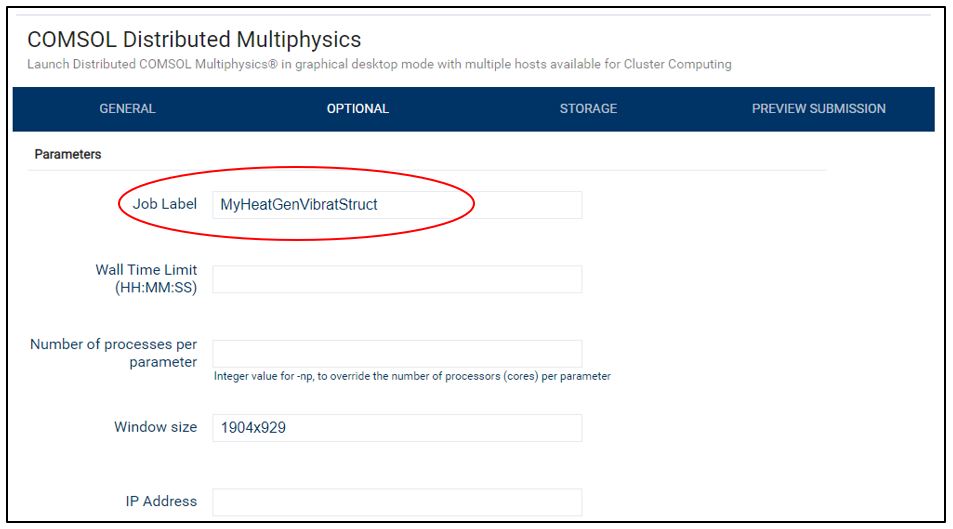Focus the Wall Time Limit field
The width and height of the screenshot is (953, 529).
397,279
